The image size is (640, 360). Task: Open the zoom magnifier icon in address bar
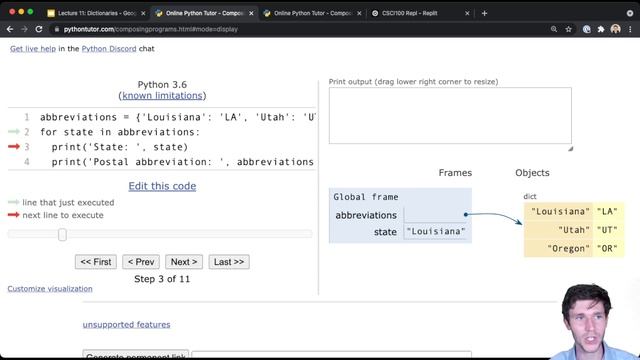pyautogui.click(x=554, y=29)
